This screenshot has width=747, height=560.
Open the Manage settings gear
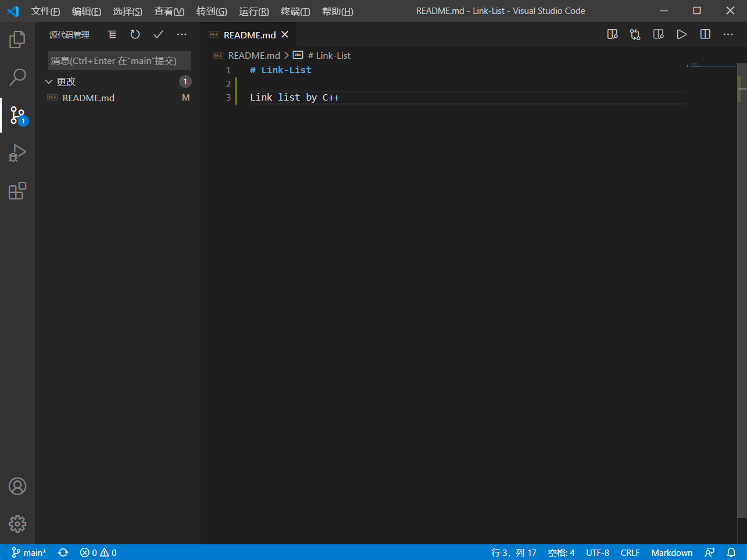pos(17,524)
